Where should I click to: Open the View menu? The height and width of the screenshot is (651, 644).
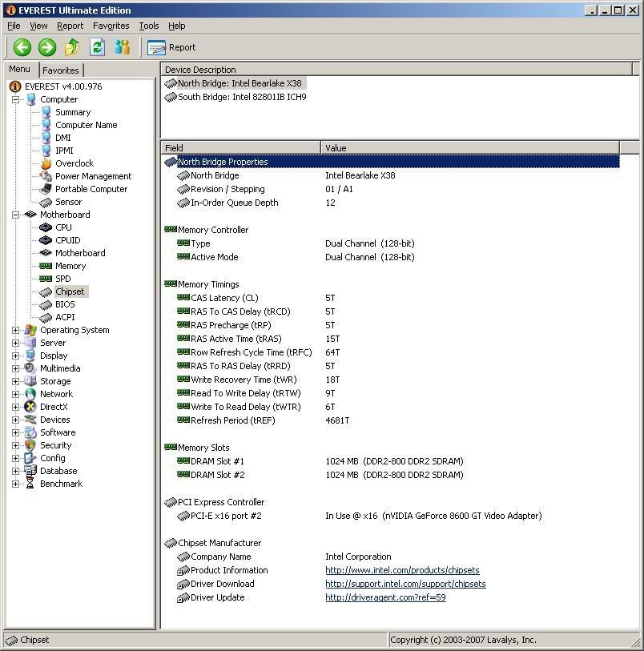tap(38, 26)
